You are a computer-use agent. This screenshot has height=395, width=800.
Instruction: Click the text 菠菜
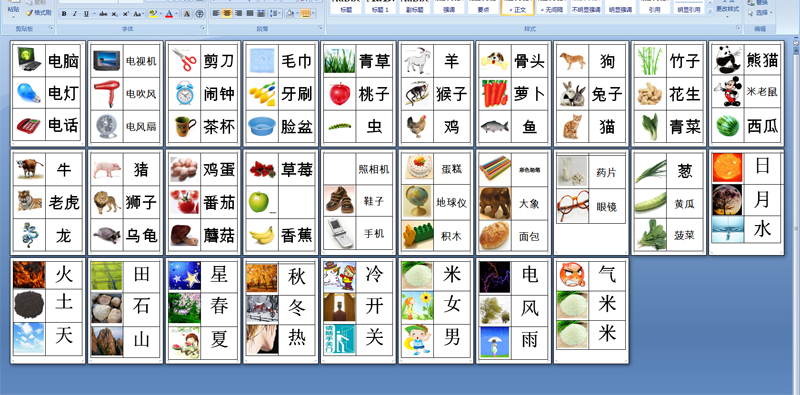(x=684, y=235)
